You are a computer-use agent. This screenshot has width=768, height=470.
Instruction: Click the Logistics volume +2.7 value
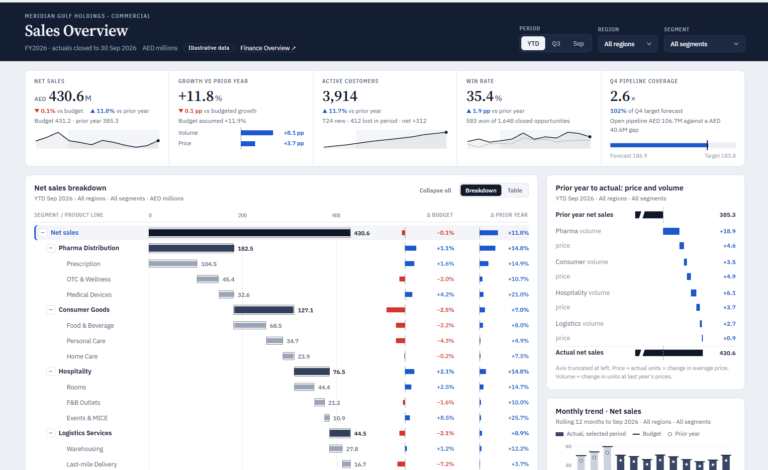coord(729,324)
